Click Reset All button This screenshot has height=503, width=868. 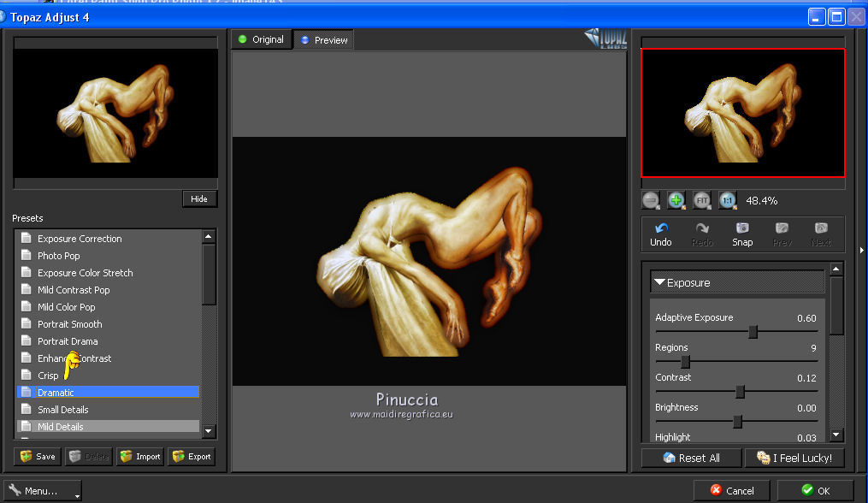pos(692,459)
